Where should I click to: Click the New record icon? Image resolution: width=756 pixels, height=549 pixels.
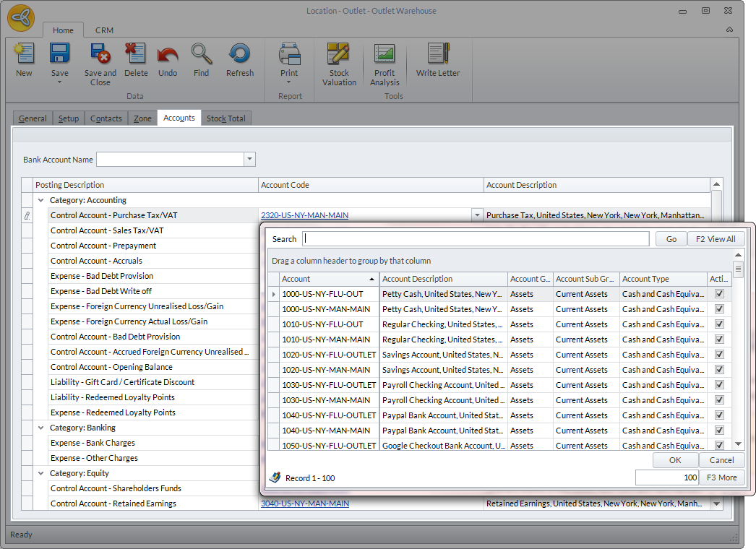[24, 59]
